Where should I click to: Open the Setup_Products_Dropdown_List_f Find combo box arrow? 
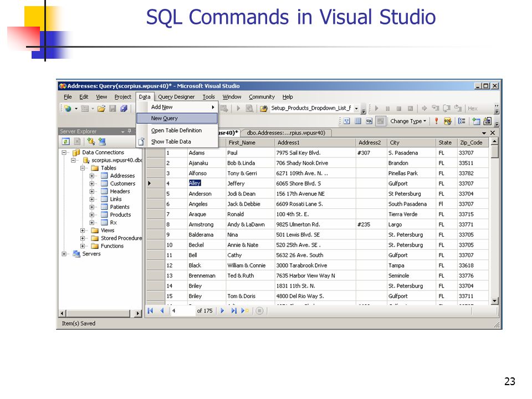point(356,109)
